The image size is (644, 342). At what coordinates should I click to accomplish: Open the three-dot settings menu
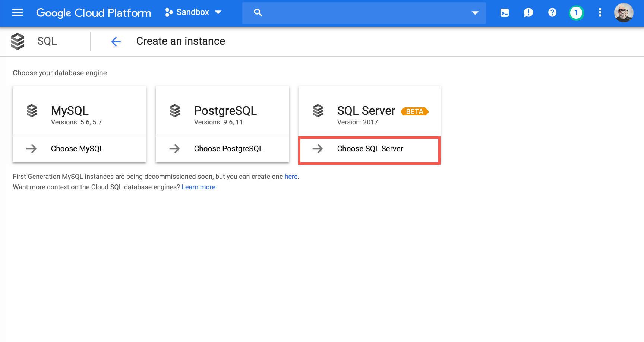pyautogui.click(x=600, y=13)
